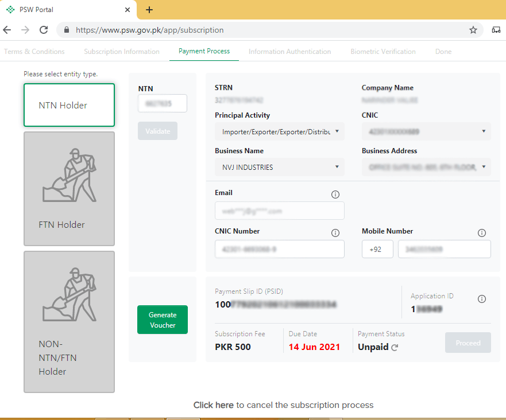The width and height of the screenshot is (506, 420).
Task: Select the NTN Holder entity type
Action: coord(69,105)
